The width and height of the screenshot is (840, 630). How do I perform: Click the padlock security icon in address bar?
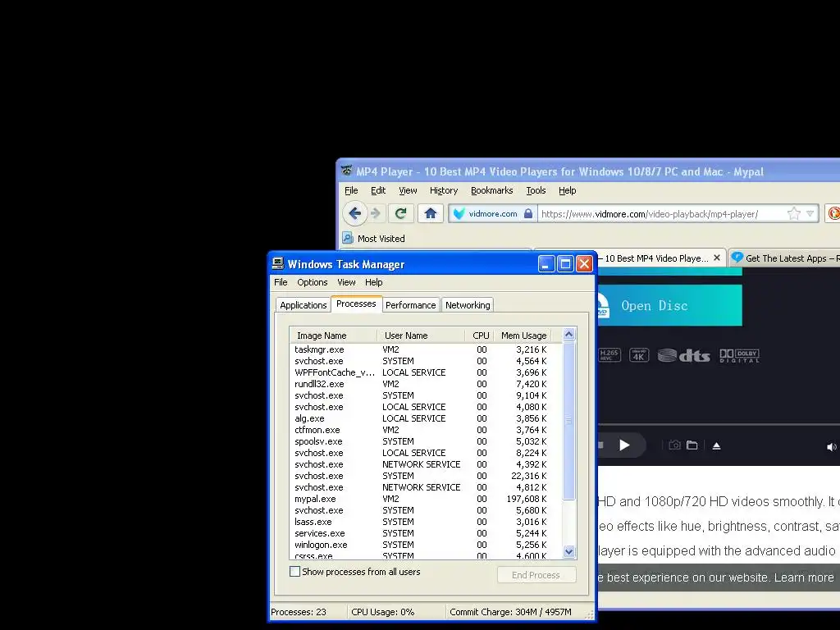tap(528, 214)
